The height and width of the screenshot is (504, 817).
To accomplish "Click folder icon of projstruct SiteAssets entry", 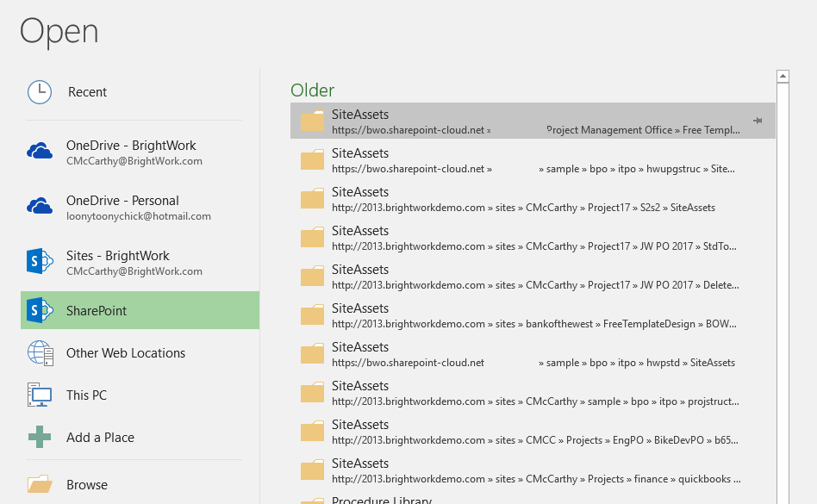I will pos(312,393).
